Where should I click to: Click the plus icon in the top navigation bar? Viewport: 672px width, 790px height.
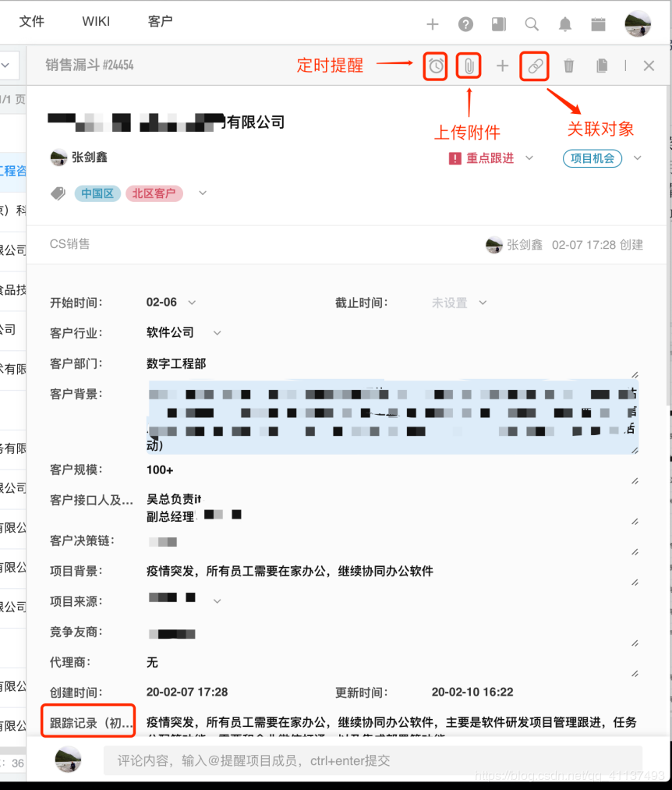pyautogui.click(x=433, y=24)
